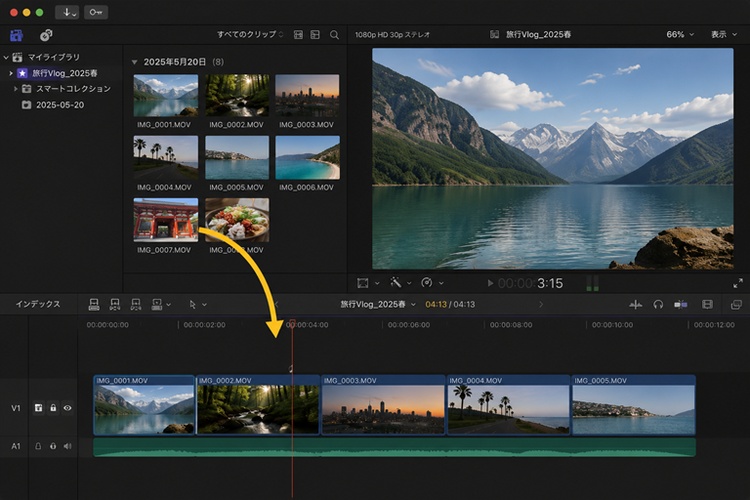Screen dimensions: 750x500
Task: Click the 00:00:08:00 ruler label
Action: (x=511, y=325)
